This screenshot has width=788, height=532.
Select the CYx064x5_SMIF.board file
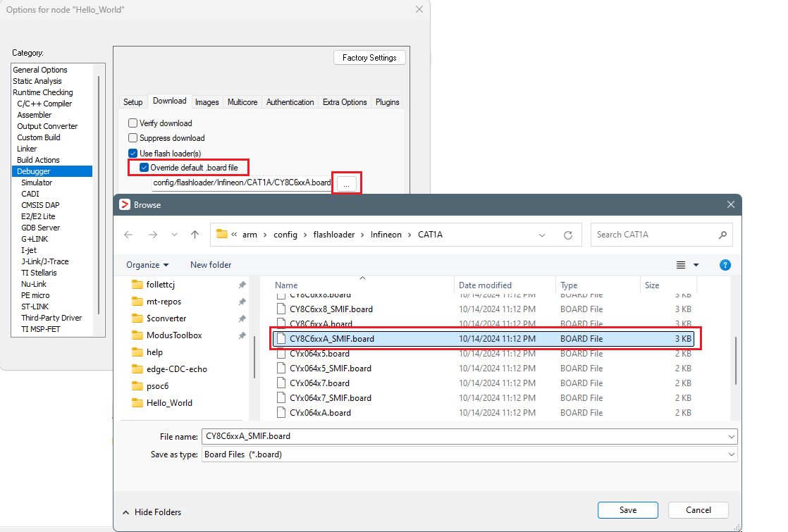[x=330, y=369]
